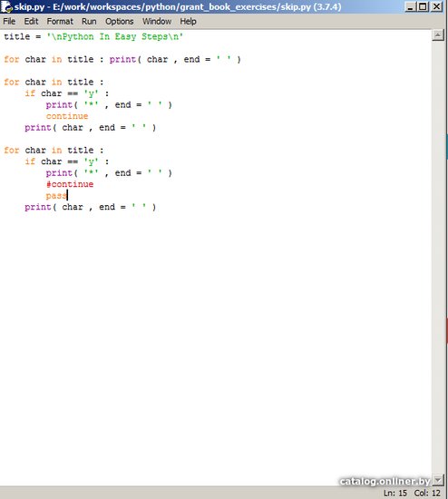The image size is (448, 499).
Task: Open the File menu
Action: 9,22
